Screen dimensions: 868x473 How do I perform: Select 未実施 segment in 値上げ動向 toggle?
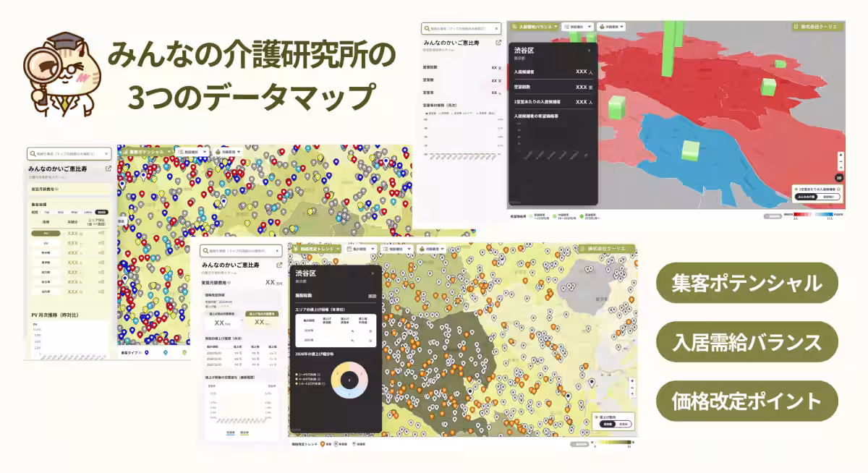pyautogui.click(x=624, y=425)
